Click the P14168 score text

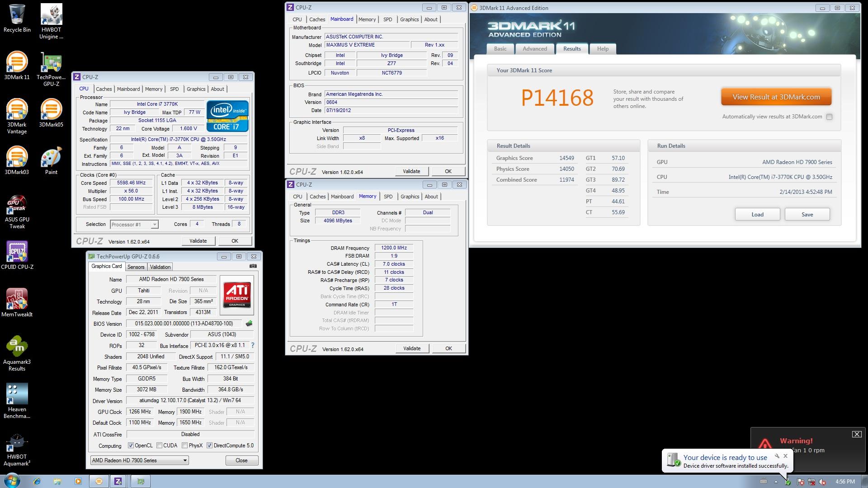[x=557, y=98]
